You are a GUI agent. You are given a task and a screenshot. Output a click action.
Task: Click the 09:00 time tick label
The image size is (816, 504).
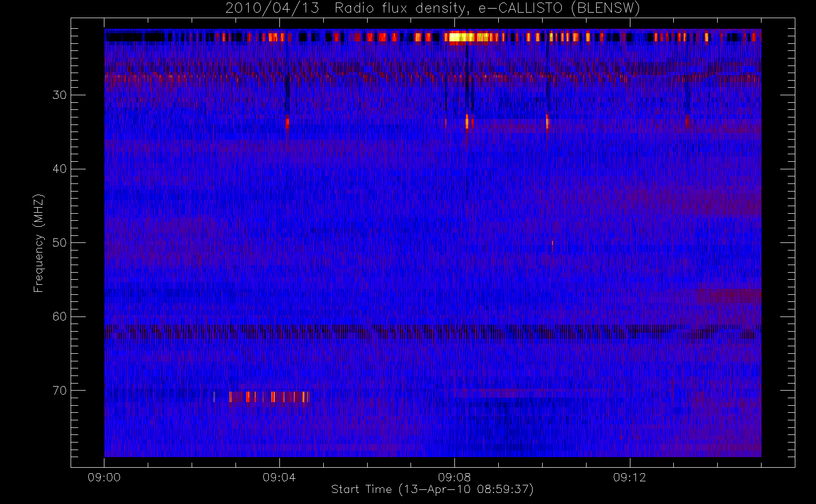104,477
